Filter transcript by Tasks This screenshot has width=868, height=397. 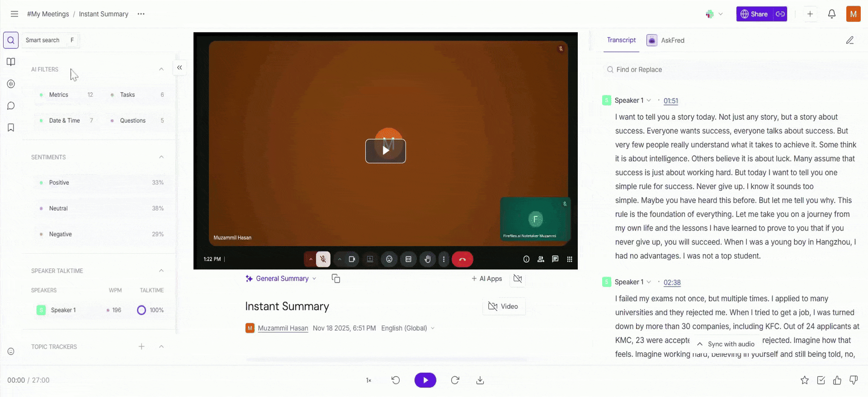pos(137,95)
